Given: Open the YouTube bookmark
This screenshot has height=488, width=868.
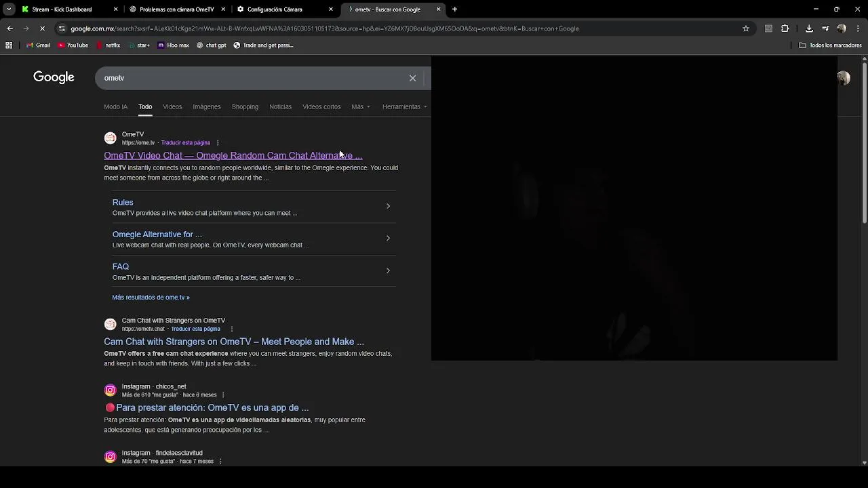Looking at the screenshot, I should (73, 45).
